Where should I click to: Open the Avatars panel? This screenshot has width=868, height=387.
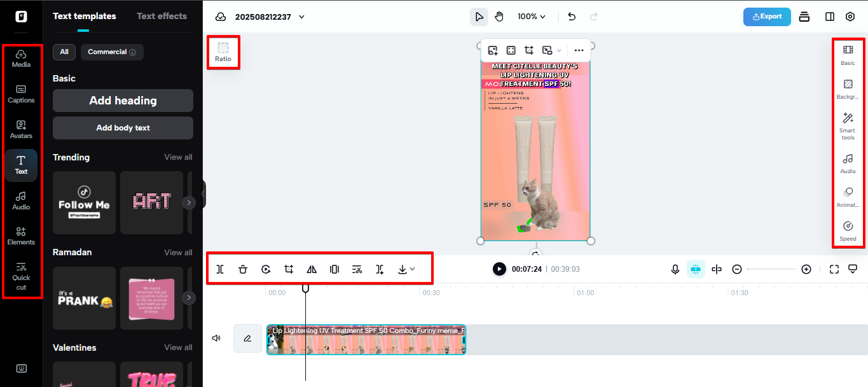coord(21,129)
